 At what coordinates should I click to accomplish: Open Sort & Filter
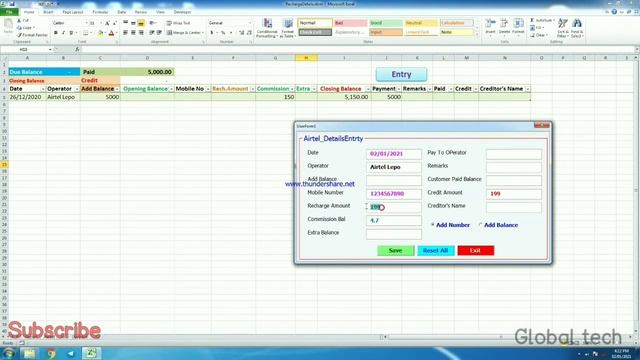[563, 28]
